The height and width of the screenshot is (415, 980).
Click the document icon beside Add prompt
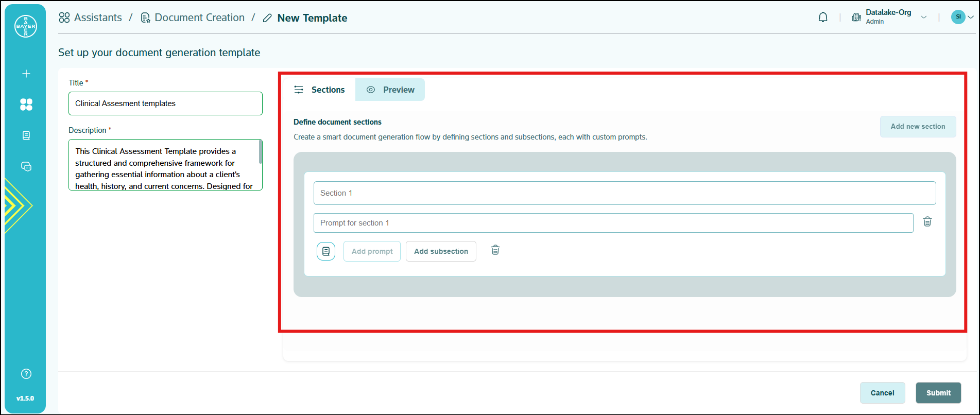pyautogui.click(x=325, y=251)
